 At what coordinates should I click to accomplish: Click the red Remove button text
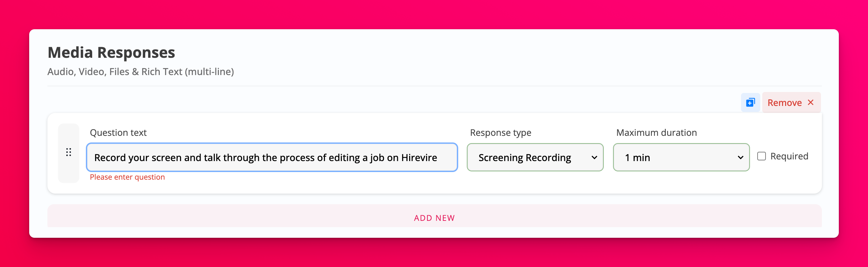tap(784, 103)
